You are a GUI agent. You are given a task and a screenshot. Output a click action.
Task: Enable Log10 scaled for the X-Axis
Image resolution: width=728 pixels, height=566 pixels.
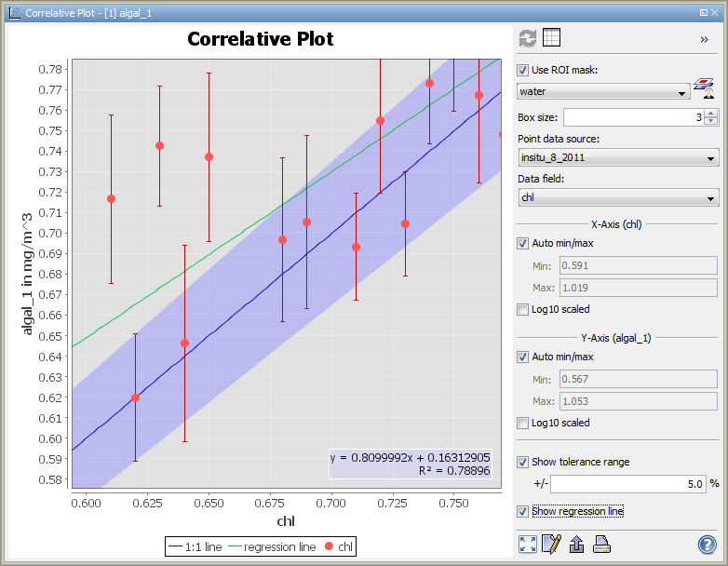click(x=522, y=309)
